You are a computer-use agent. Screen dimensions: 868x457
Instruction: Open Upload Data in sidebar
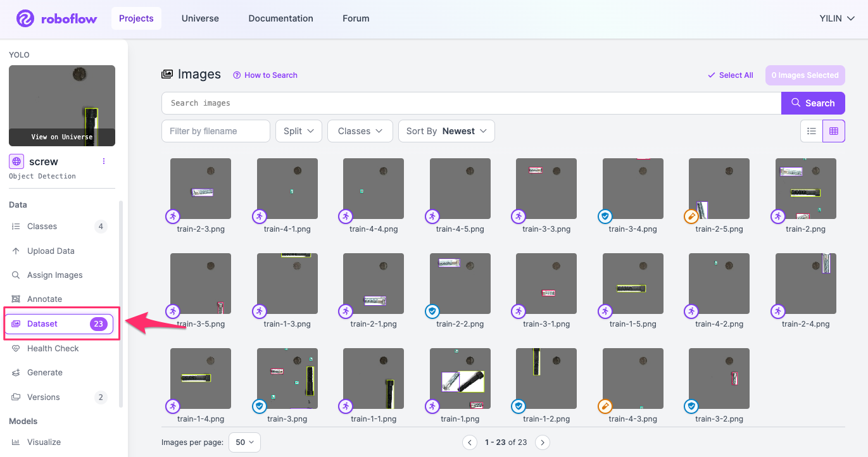51,251
